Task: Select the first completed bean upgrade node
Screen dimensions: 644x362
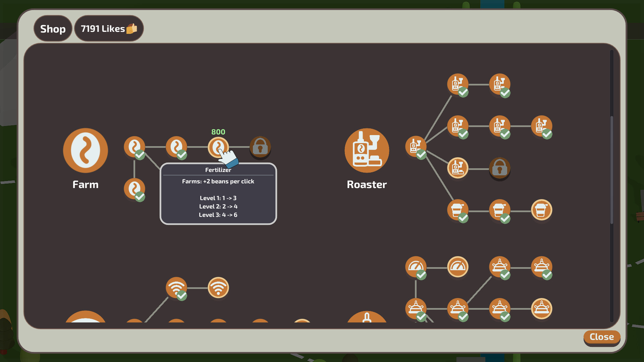Action: 134,146
